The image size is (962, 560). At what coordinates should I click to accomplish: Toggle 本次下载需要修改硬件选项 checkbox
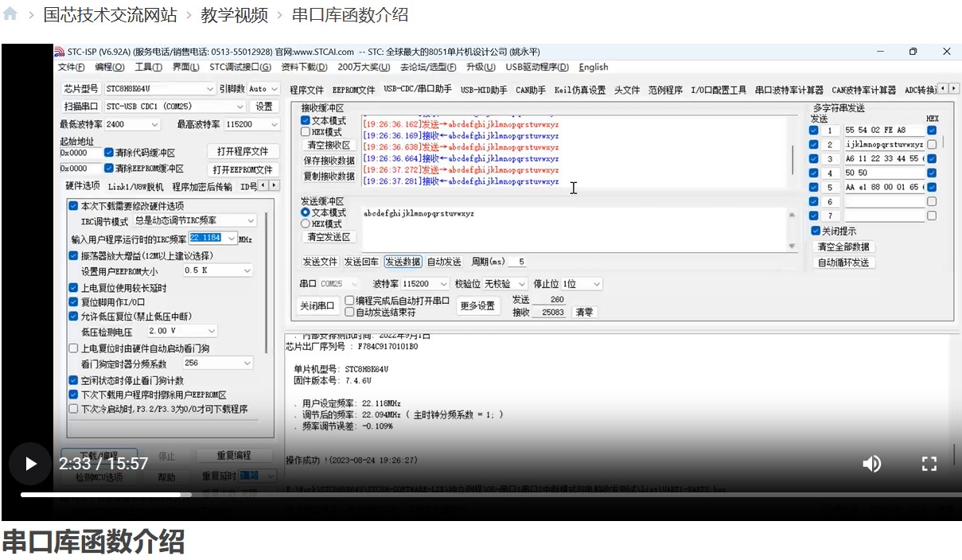pyautogui.click(x=73, y=205)
